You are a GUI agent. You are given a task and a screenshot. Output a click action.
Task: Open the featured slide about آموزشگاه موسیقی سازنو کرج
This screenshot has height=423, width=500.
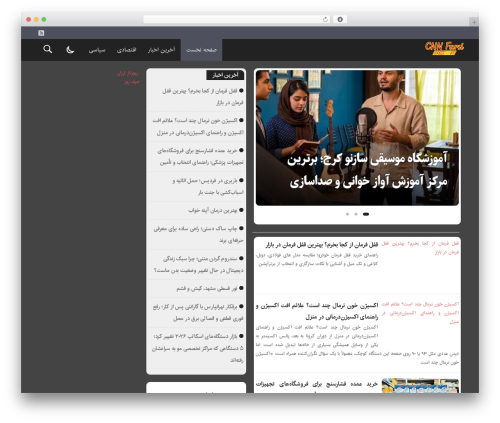(x=357, y=138)
